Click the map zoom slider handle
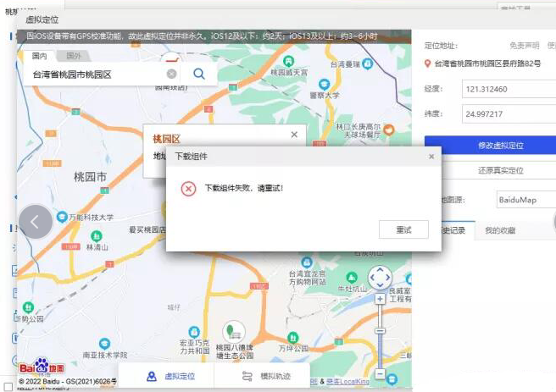This screenshot has height=392, width=556. coord(380,330)
